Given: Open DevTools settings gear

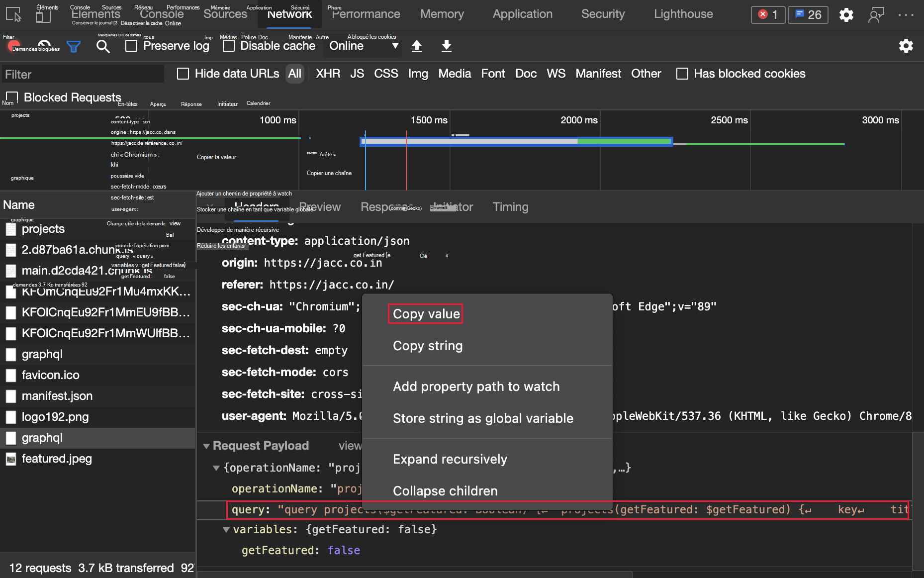Looking at the screenshot, I should coord(846,15).
